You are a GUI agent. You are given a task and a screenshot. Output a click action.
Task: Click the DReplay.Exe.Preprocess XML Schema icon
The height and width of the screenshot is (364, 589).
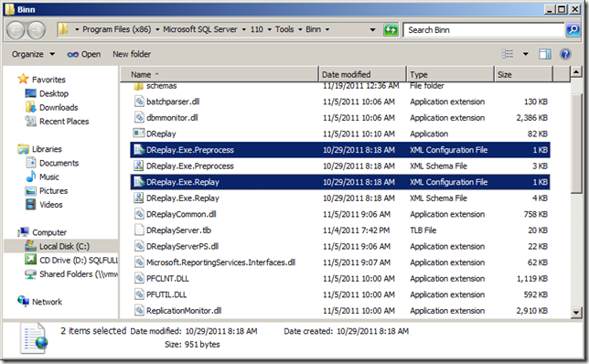[x=139, y=166]
